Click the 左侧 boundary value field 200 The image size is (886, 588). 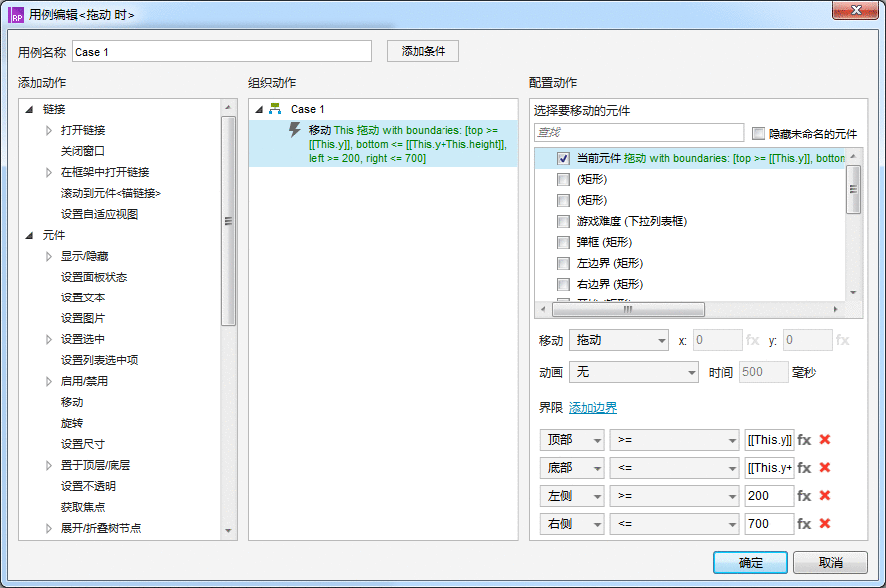pyautogui.click(x=769, y=496)
